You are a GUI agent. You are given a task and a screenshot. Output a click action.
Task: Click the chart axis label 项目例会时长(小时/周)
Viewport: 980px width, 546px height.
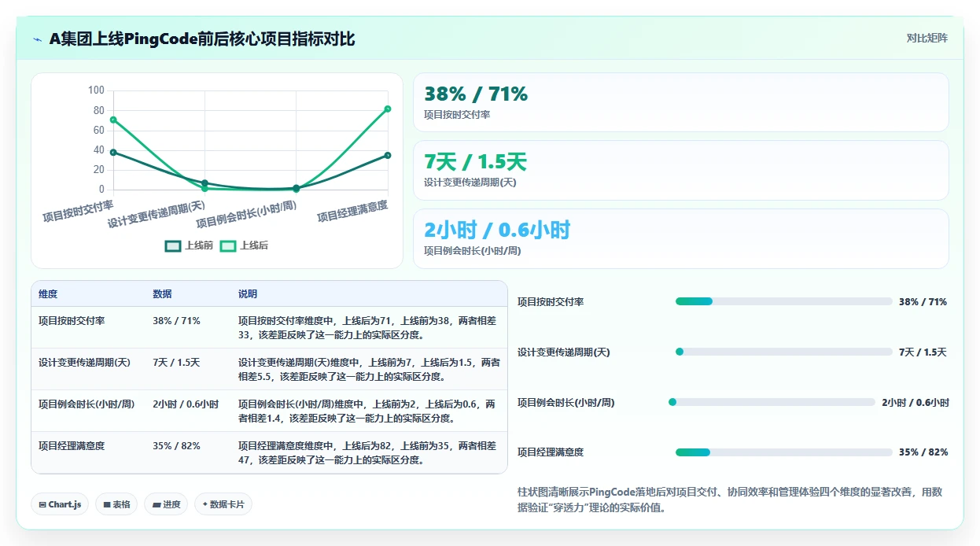[x=246, y=214]
